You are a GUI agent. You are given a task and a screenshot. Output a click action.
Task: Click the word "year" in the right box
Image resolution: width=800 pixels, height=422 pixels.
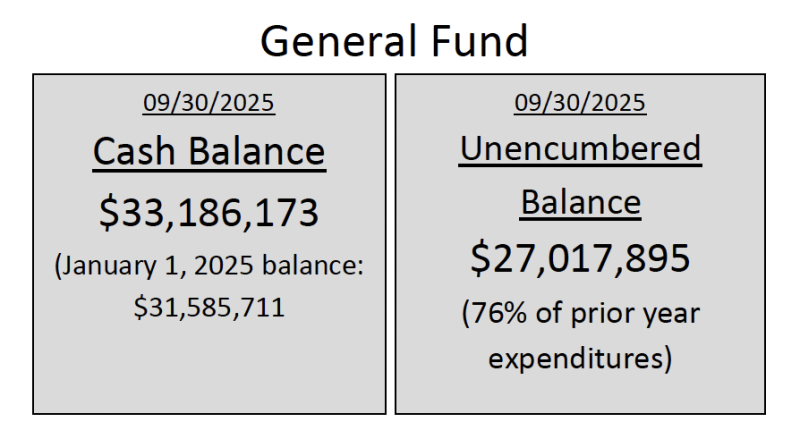[x=669, y=314]
